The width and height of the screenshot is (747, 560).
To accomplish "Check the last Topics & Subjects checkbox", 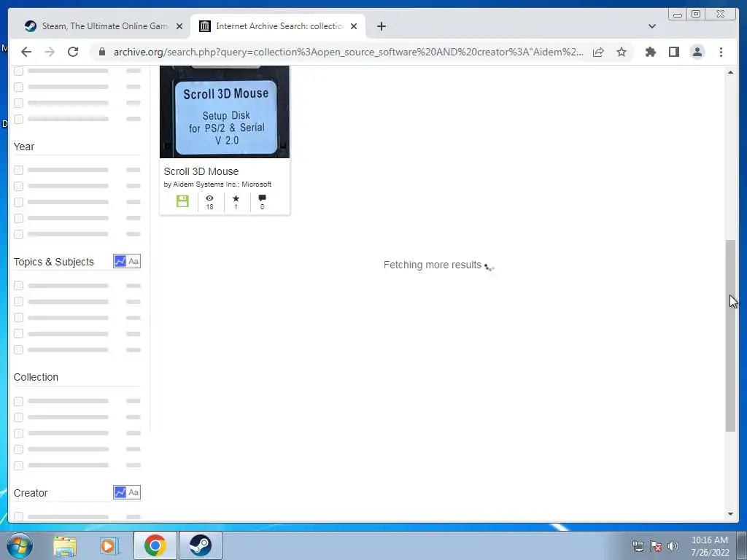I will [x=18, y=350].
